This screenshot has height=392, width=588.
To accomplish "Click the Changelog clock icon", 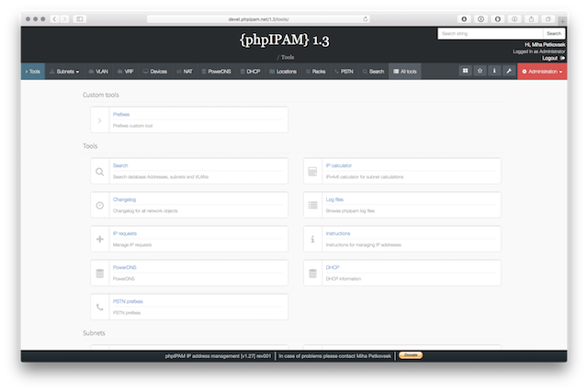I will pyautogui.click(x=99, y=206).
